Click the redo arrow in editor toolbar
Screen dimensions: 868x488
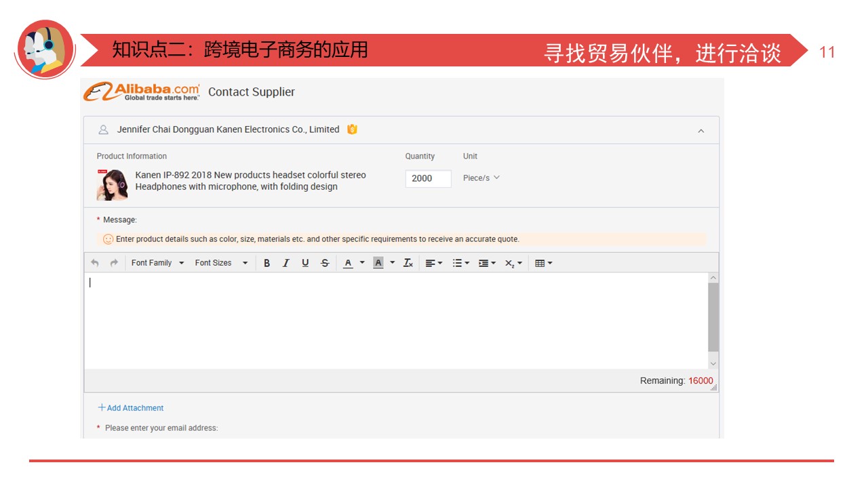(114, 263)
